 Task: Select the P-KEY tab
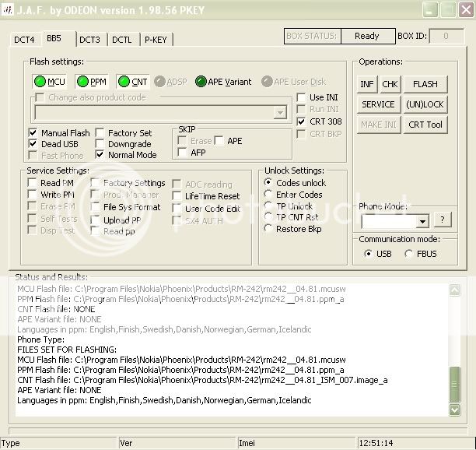pos(156,40)
